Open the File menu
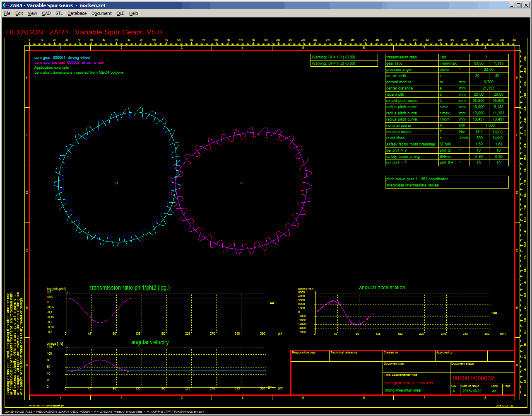 (x=7, y=13)
